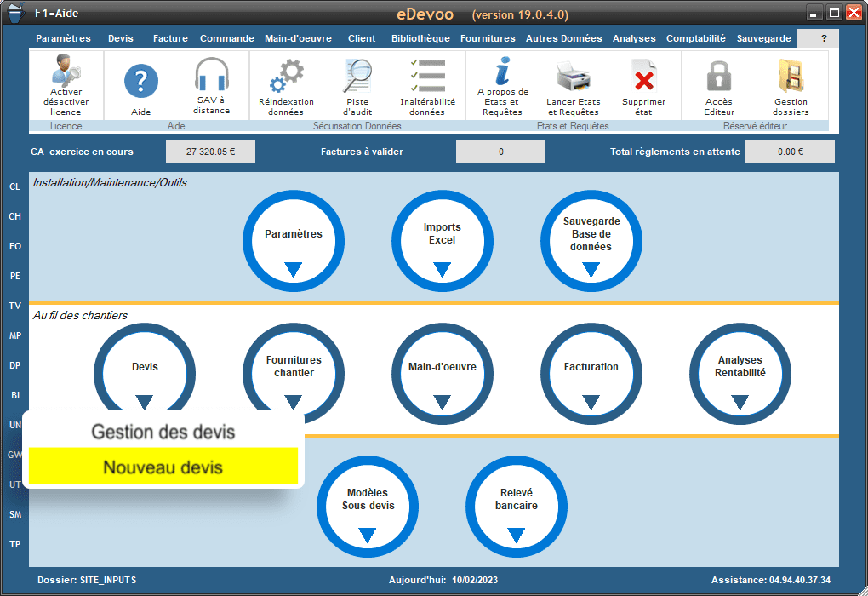Expand the Analyses Rentabilité circle
This screenshot has width=868, height=596.
click(x=740, y=374)
